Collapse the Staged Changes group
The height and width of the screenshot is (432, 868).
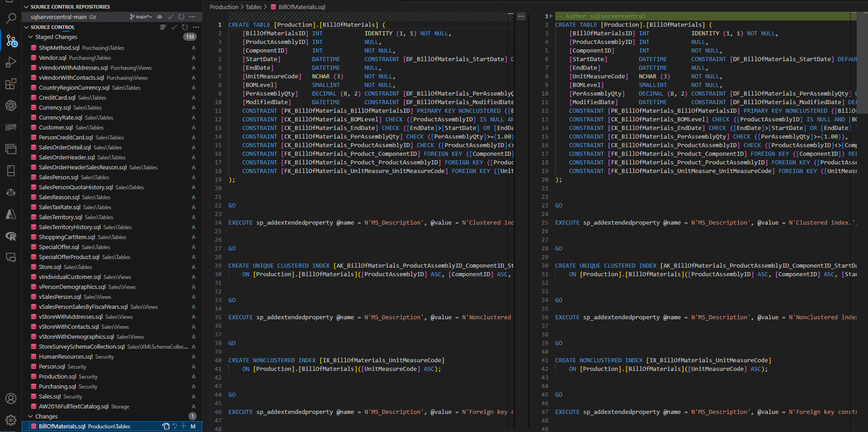click(30, 37)
